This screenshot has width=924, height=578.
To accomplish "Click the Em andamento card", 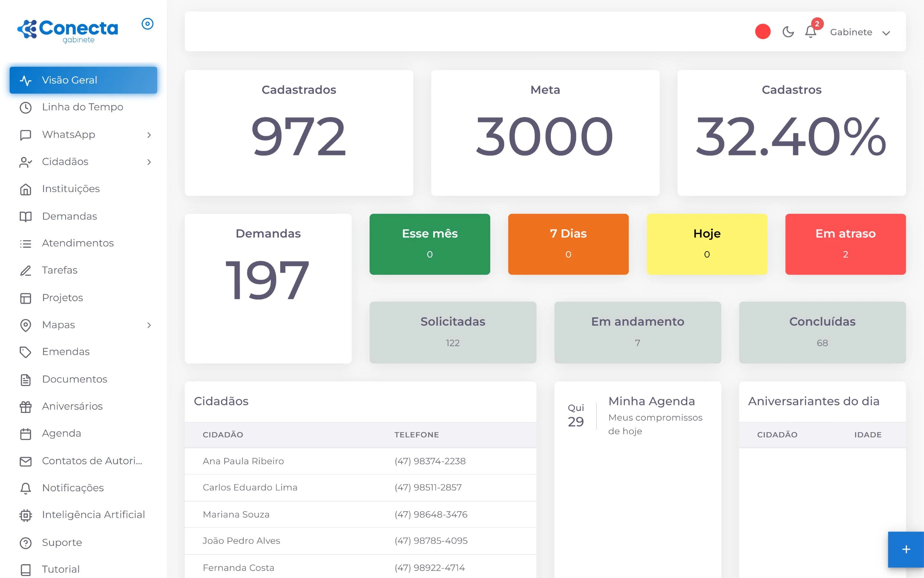I will point(637,332).
